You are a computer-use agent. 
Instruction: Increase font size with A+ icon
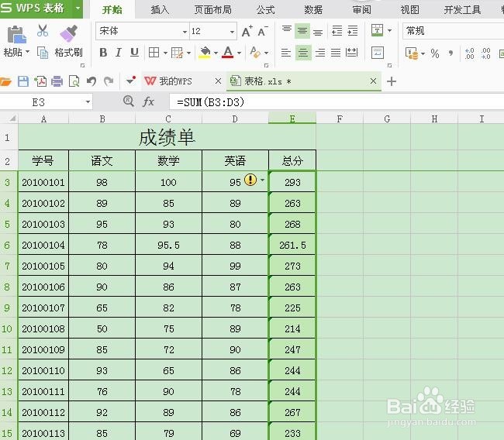tap(247, 31)
